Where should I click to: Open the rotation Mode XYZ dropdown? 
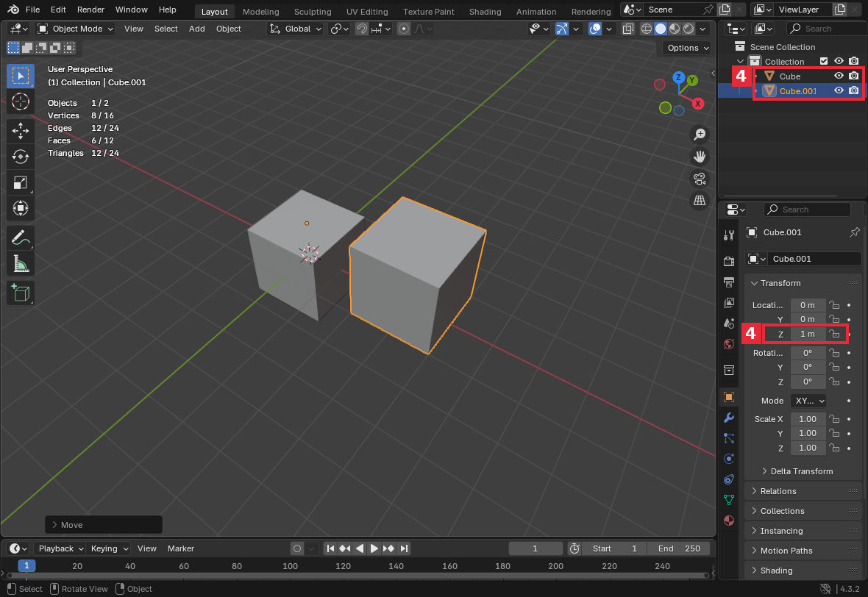808,401
